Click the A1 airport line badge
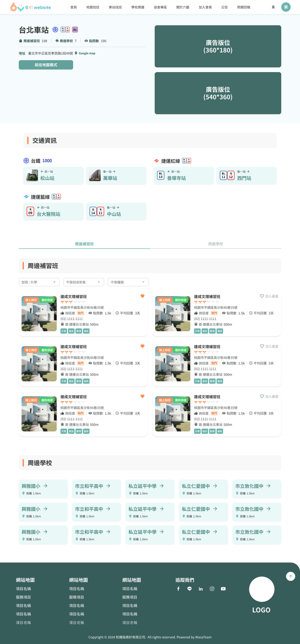Screen dimensions: 300x644 [75, 29]
